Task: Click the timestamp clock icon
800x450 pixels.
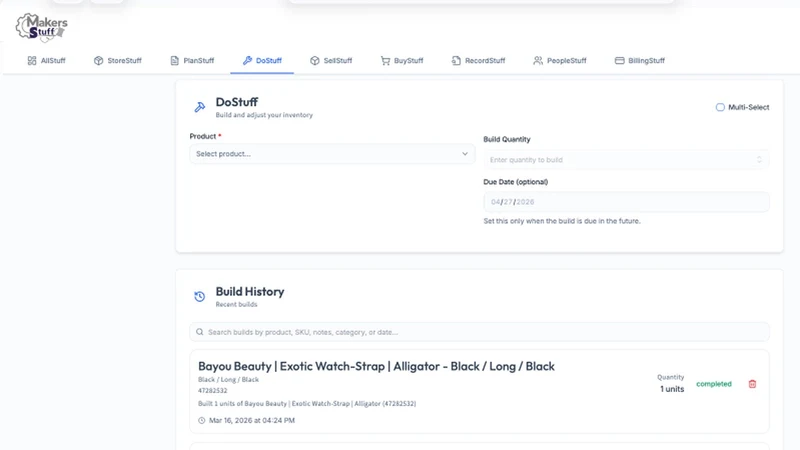Action: click(x=202, y=420)
